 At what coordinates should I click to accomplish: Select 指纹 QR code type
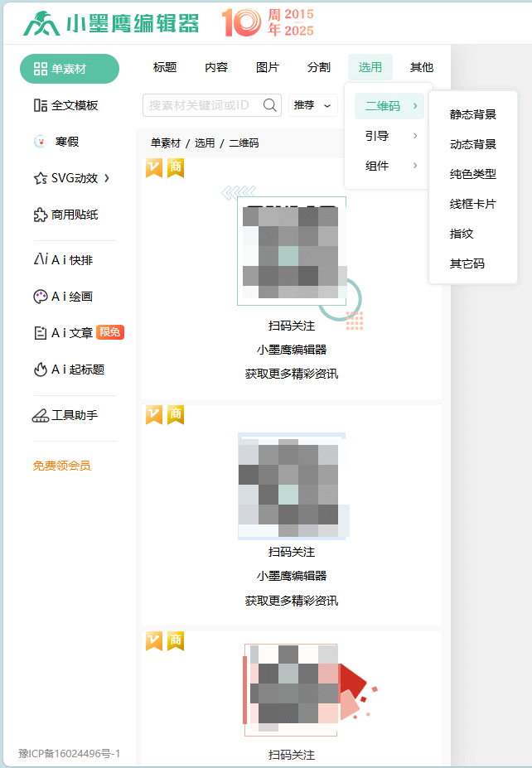[x=462, y=234]
